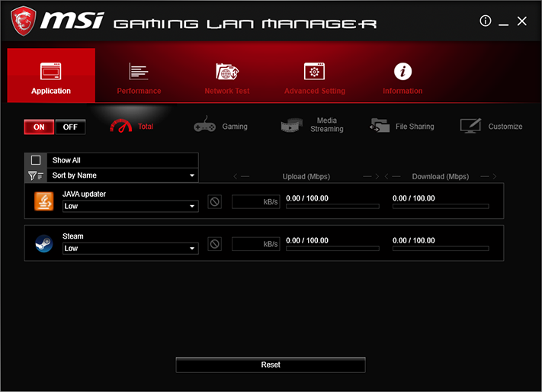The width and height of the screenshot is (542, 392).
Task: Click left arrow beside Download (Mbps)
Action: click(x=393, y=176)
